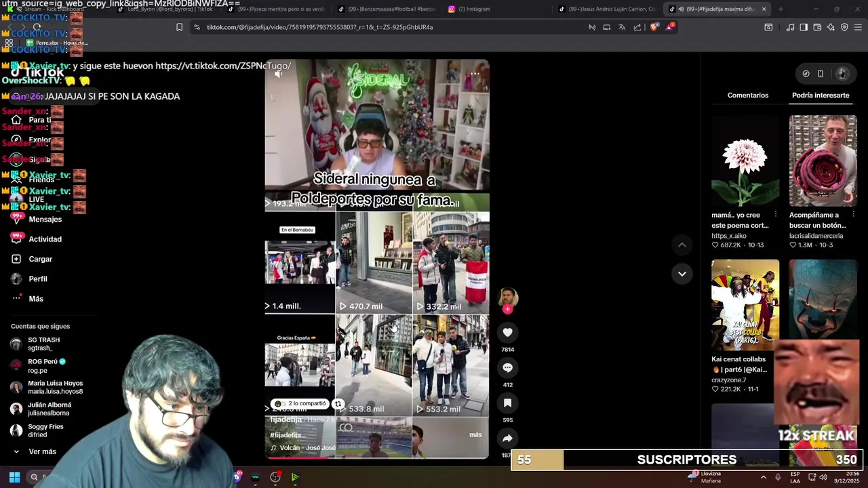Go to the previous video with up arrow
868x488 pixels.
[682, 245]
